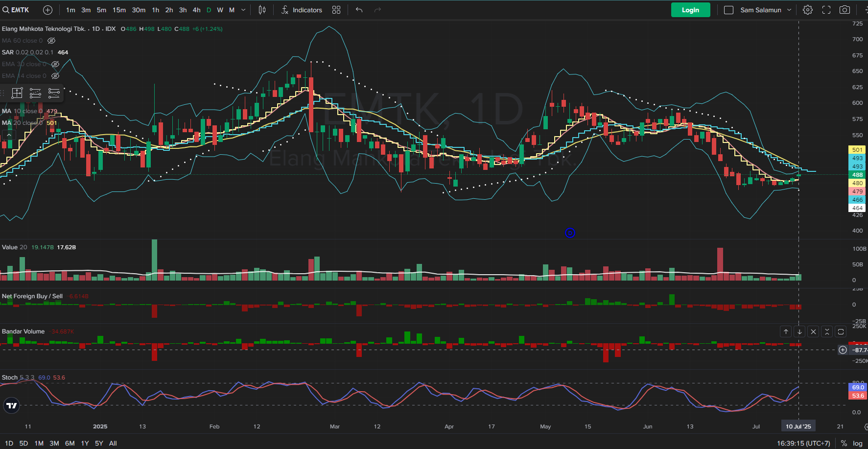This screenshot has width=868, height=449.
Task: Set the chart range to 5D
Action: pos(23,443)
